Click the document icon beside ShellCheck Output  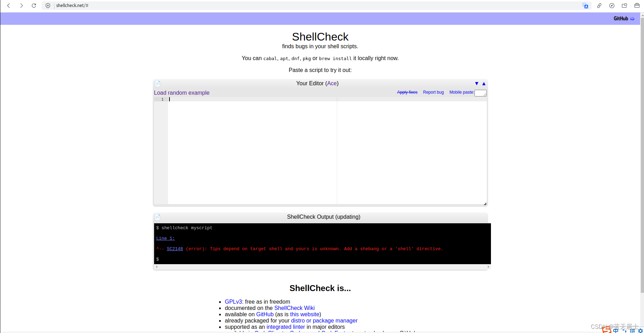pos(158,217)
